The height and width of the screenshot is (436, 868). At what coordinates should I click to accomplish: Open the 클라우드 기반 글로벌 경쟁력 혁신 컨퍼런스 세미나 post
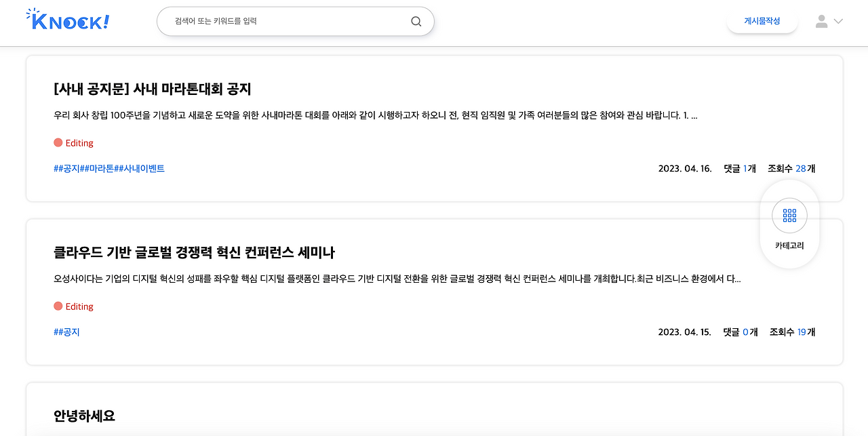(194, 252)
